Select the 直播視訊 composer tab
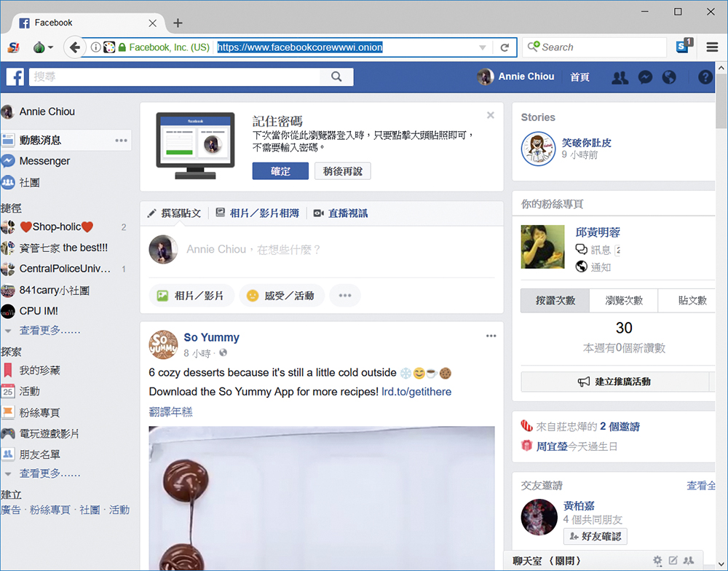The image size is (728, 571). coord(341,213)
